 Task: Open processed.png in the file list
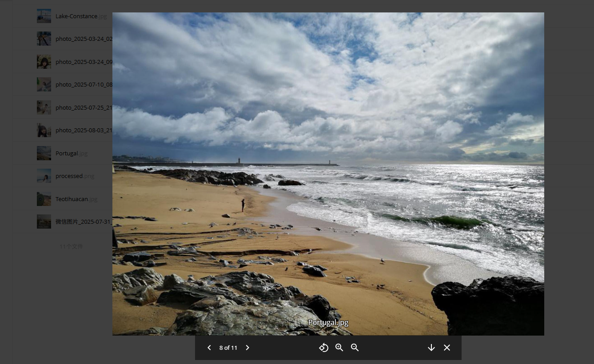(x=75, y=176)
